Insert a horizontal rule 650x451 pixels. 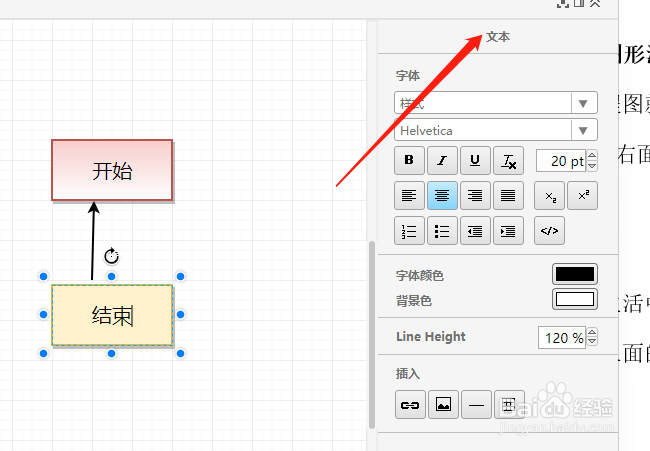click(x=476, y=405)
